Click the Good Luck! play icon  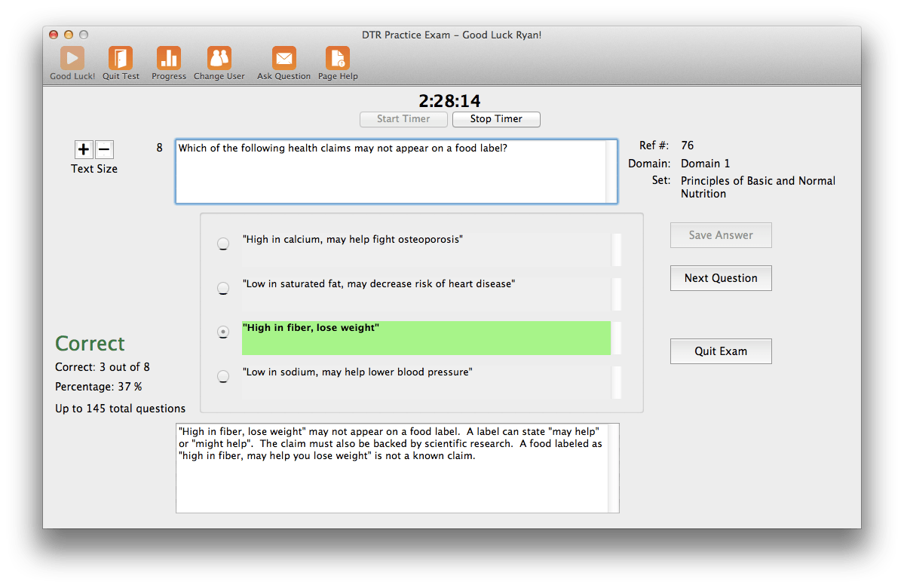72,58
